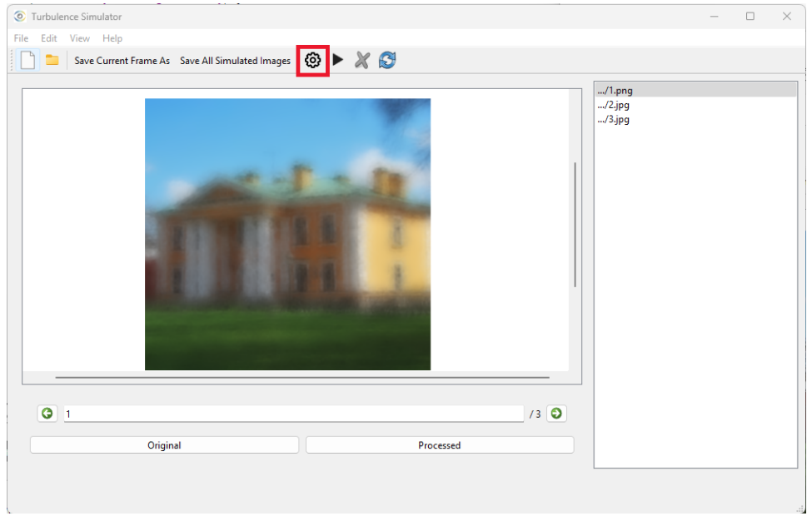Click the New file icon in toolbar
Screen dimensions: 812x516
27,60
